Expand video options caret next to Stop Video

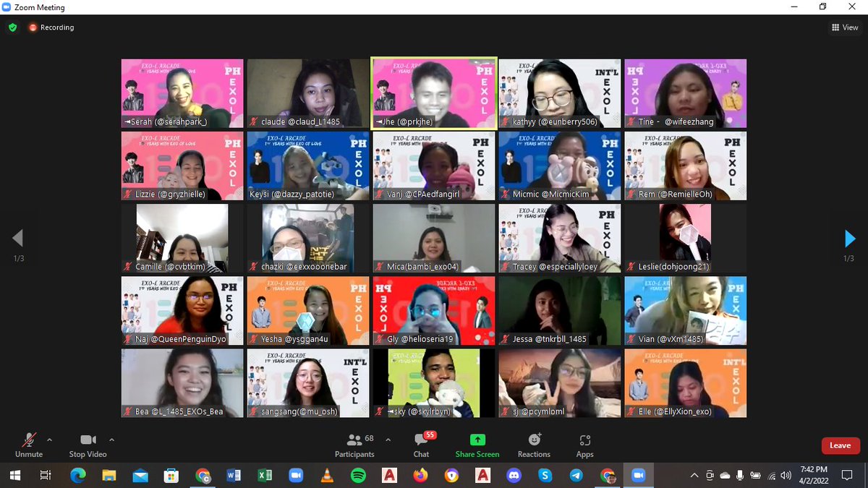pos(111,440)
